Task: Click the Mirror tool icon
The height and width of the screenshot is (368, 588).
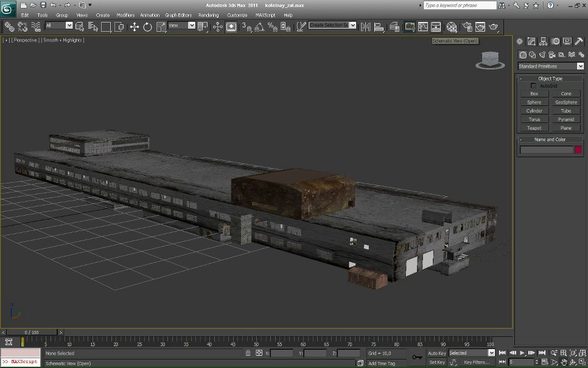Action: point(366,27)
